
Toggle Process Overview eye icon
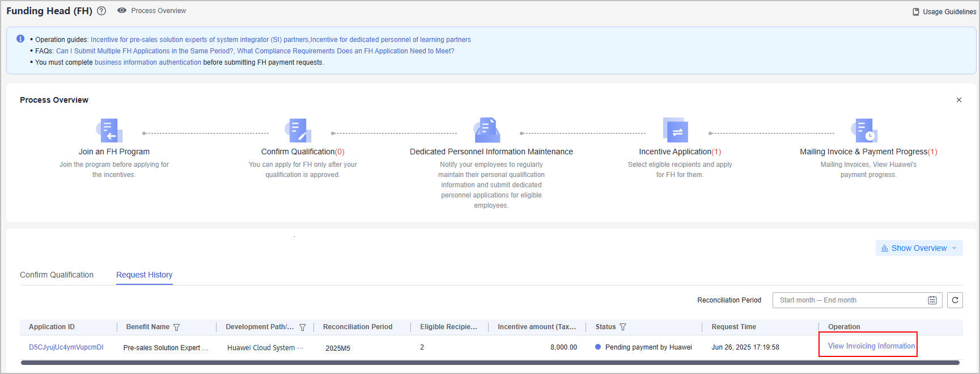[x=121, y=11]
